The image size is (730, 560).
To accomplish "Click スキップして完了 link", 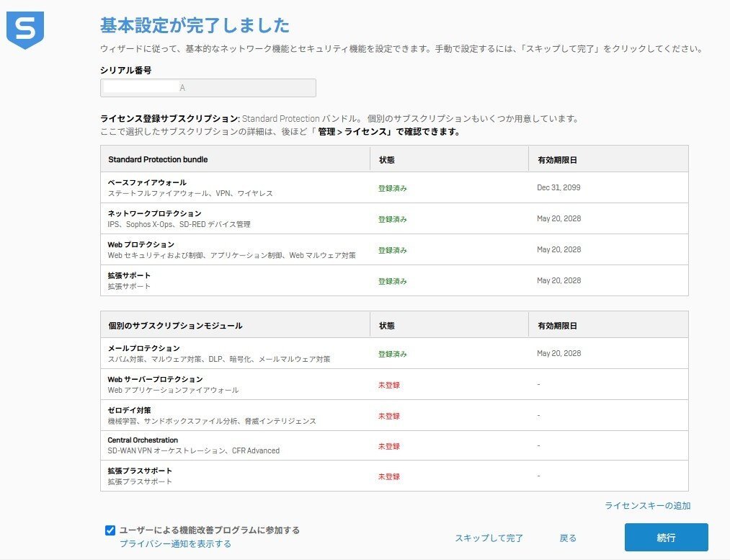I will click(x=489, y=538).
